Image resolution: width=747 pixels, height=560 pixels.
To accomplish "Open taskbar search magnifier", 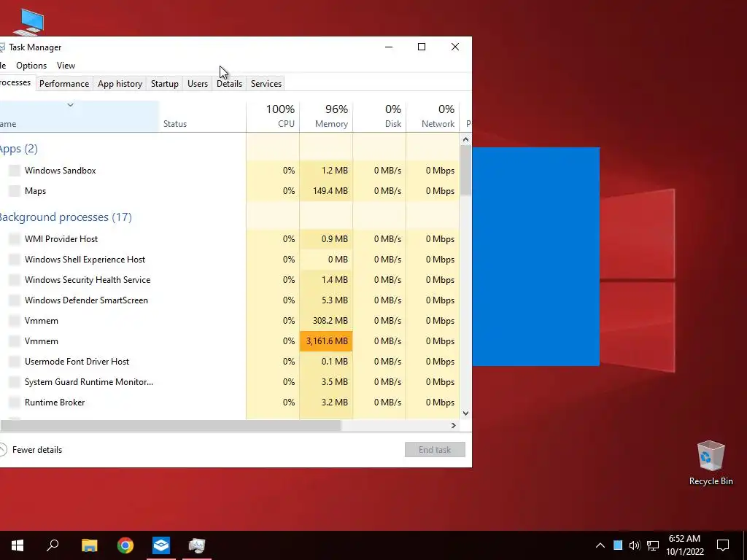I will pyautogui.click(x=53, y=545).
